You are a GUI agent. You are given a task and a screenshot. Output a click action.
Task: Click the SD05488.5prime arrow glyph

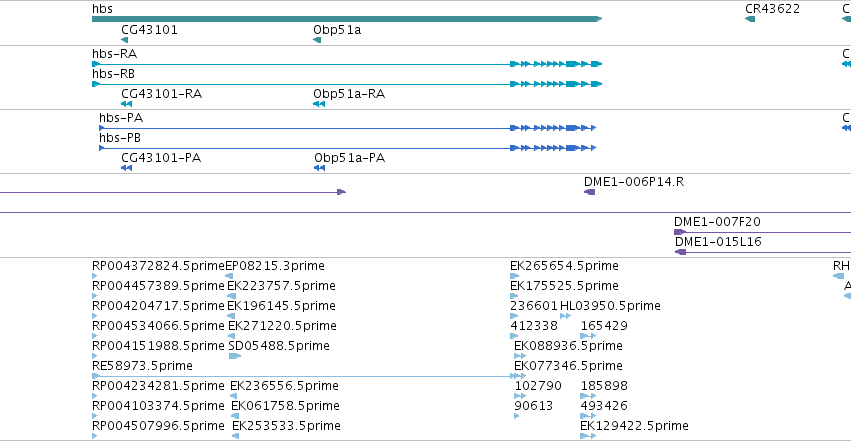pos(234,356)
